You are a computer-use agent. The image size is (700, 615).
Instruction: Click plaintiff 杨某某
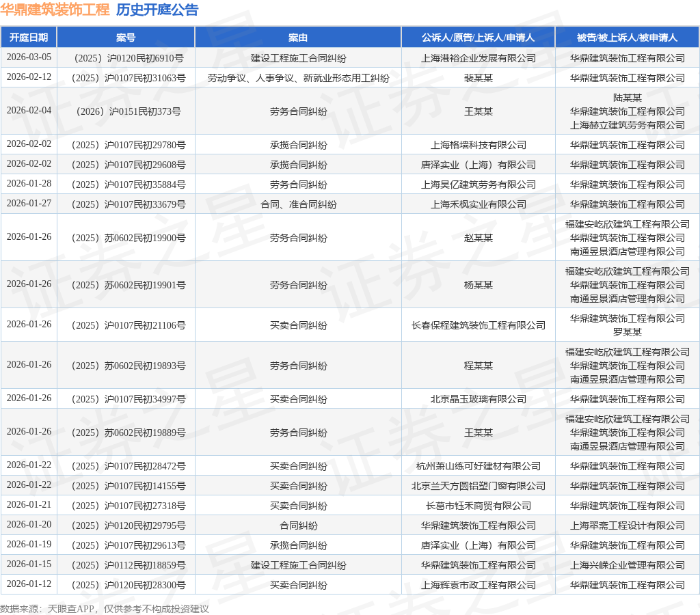[x=478, y=285]
